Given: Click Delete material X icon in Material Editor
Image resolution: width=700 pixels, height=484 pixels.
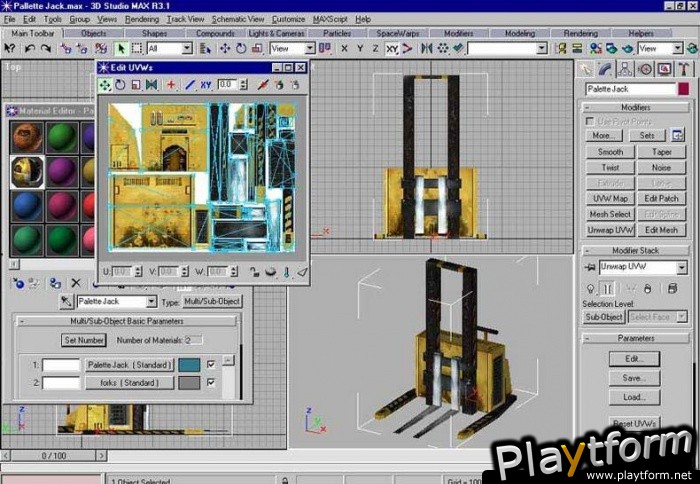Looking at the screenshot, I should [76, 283].
